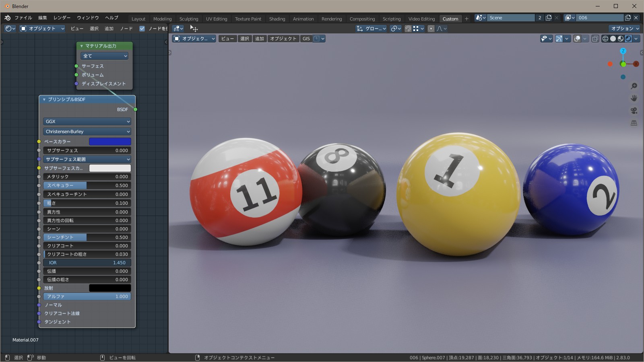Switch to the Shading workspace tab

tap(277, 19)
